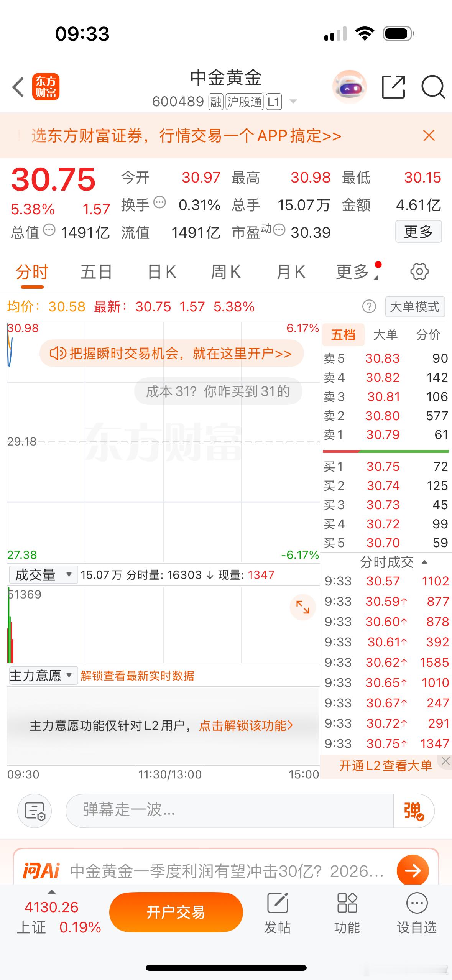
Task: Open the 主力意愿 indicator dropdown
Action: pos(43,675)
